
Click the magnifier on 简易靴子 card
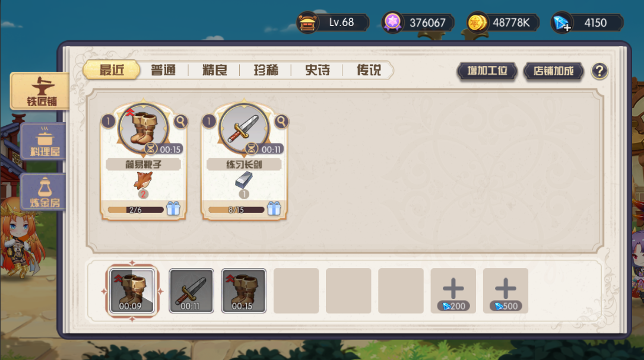(x=180, y=122)
